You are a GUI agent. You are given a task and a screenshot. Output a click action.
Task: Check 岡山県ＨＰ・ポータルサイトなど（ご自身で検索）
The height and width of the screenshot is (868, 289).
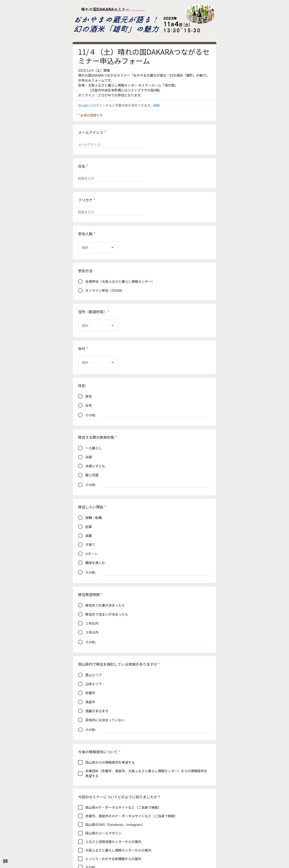(80, 807)
